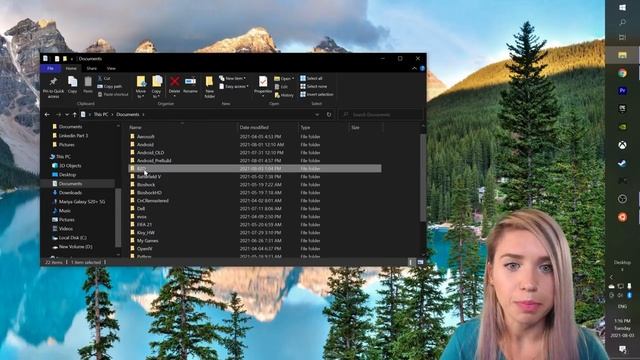Viewport: 640px width, 360px height.
Task: Click This PC in the address breadcrumb
Action: point(101,115)
